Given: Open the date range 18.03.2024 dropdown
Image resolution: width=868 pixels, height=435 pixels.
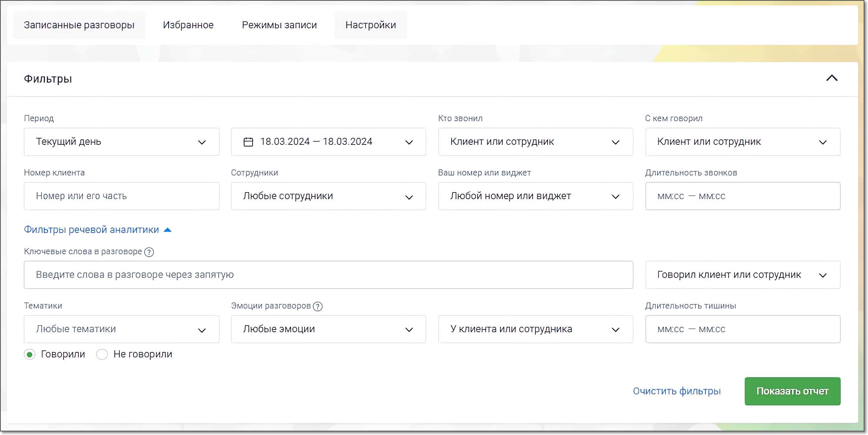Looking at the screenshot, I should [x=328, y=142].
